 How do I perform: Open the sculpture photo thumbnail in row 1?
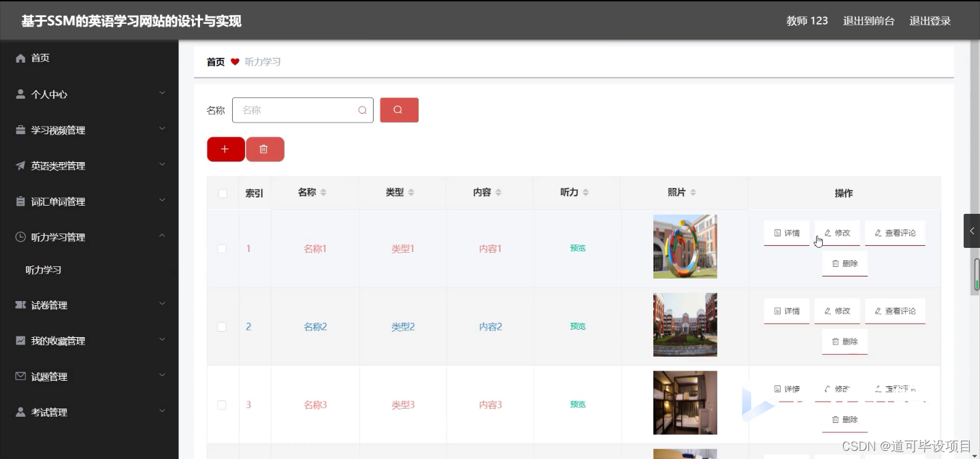pos(685,247)
